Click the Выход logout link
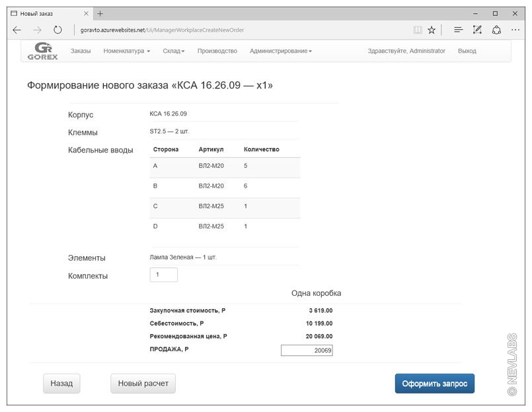The height and width of the screenshot is (412, 532). 467,51
